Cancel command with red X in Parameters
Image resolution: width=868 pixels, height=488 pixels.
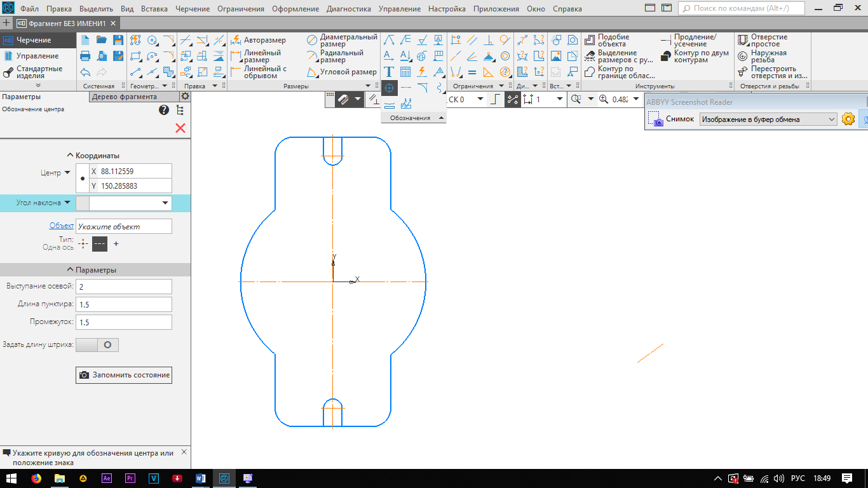pyautogui.click(x=180, y=128)
